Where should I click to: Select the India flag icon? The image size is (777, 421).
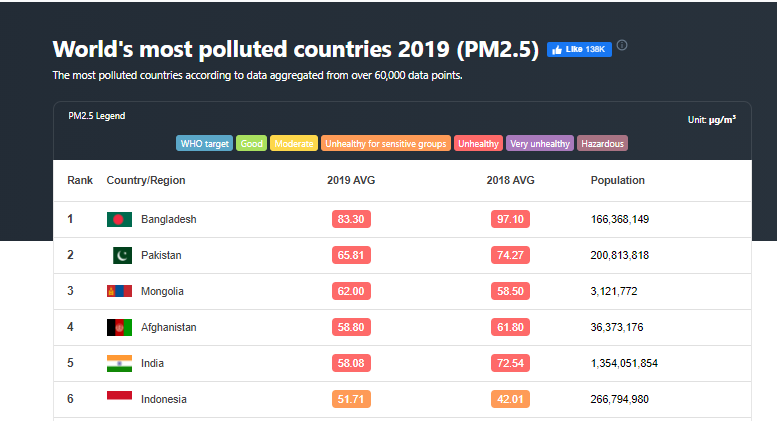[119, 363]
